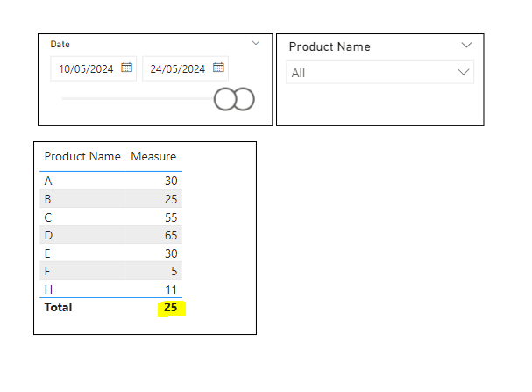
Task: Select the product F row
Action: [111, 271]
